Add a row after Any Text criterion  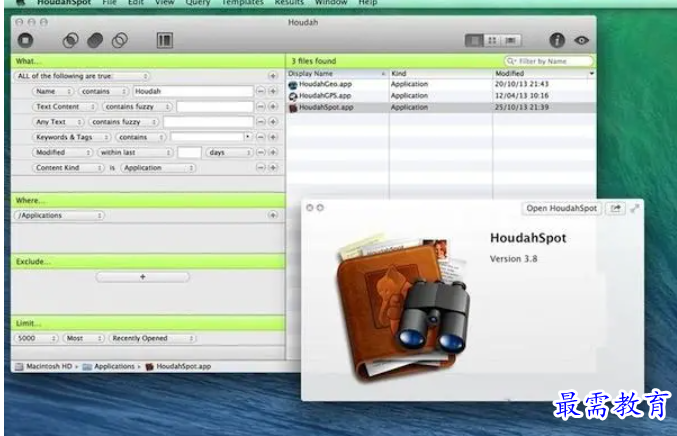(273, 122)
